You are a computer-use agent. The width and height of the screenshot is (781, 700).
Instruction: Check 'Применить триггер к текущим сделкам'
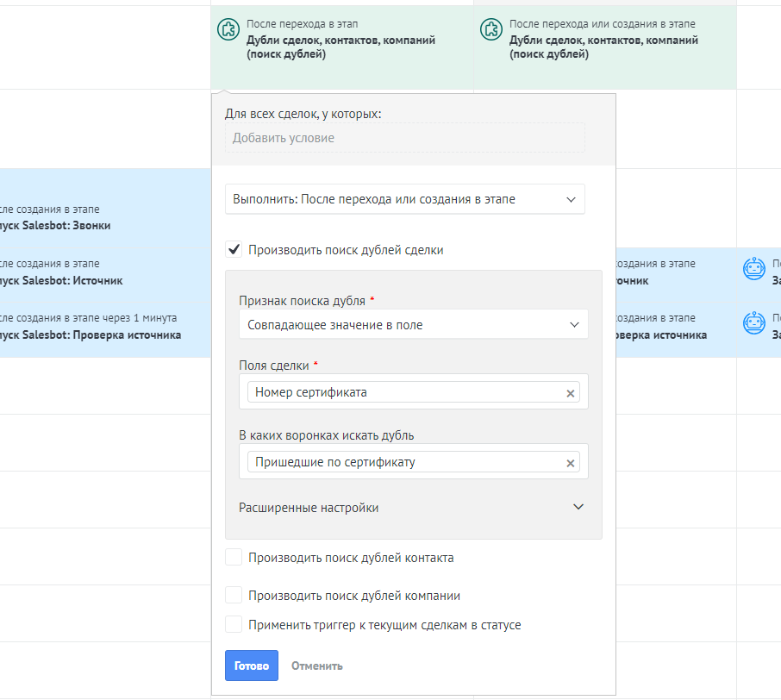pos(233,624)
